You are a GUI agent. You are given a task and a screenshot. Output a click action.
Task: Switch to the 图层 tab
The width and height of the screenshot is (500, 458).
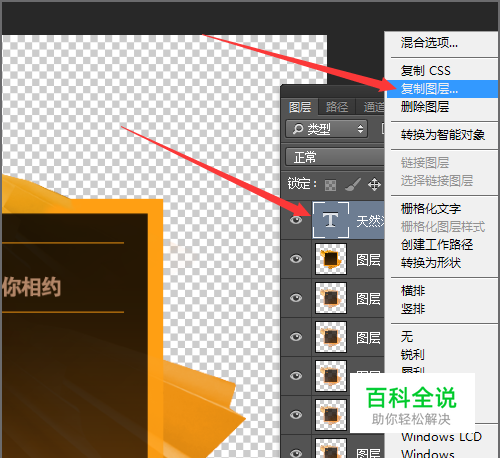tap(300, 107)
